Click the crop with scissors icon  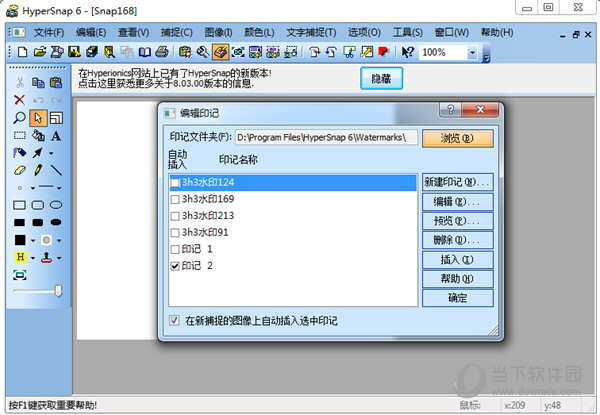coord(349,52)
